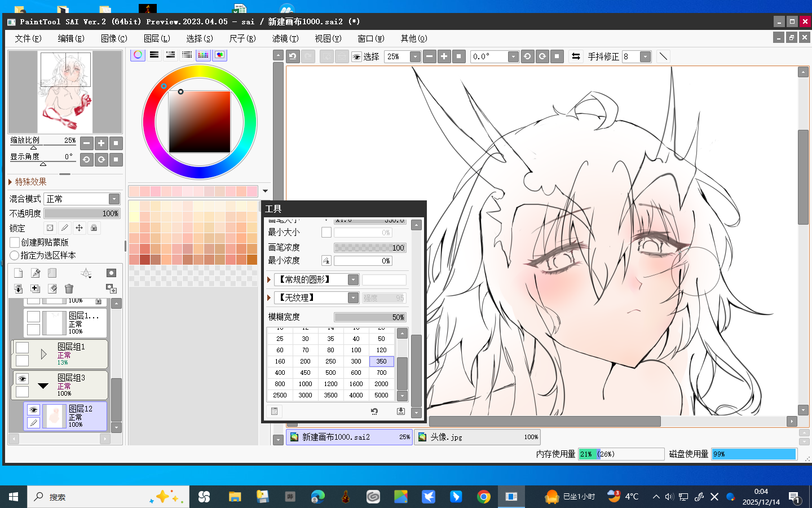Enable the 创建剪贴蒙版 checkbox

pos(15,242)
